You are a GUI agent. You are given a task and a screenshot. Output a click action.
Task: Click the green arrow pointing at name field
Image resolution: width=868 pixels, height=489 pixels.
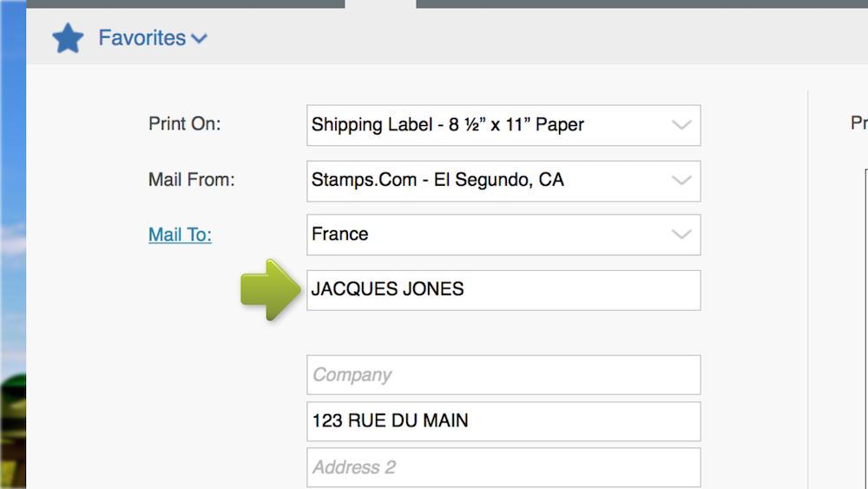pos(270,289)
